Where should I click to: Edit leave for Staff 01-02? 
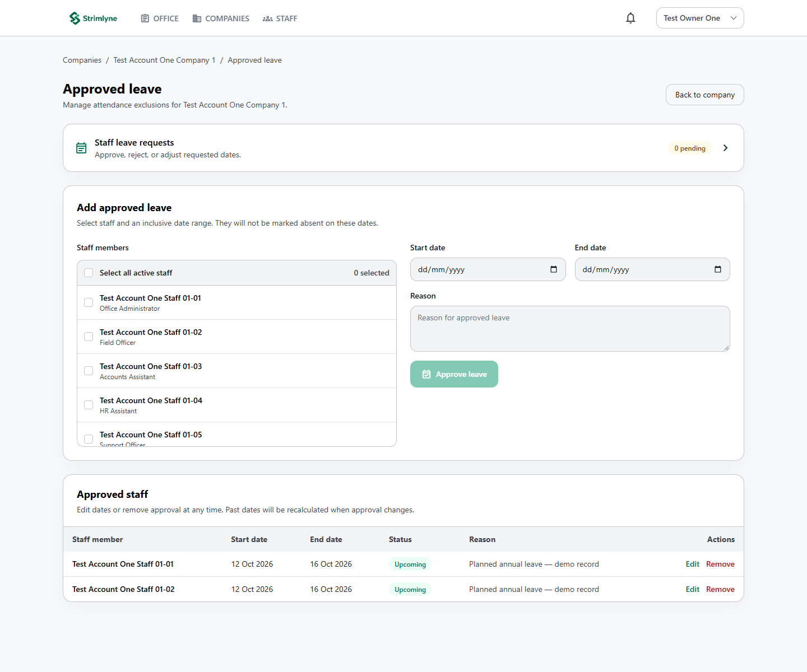point(692,589)
